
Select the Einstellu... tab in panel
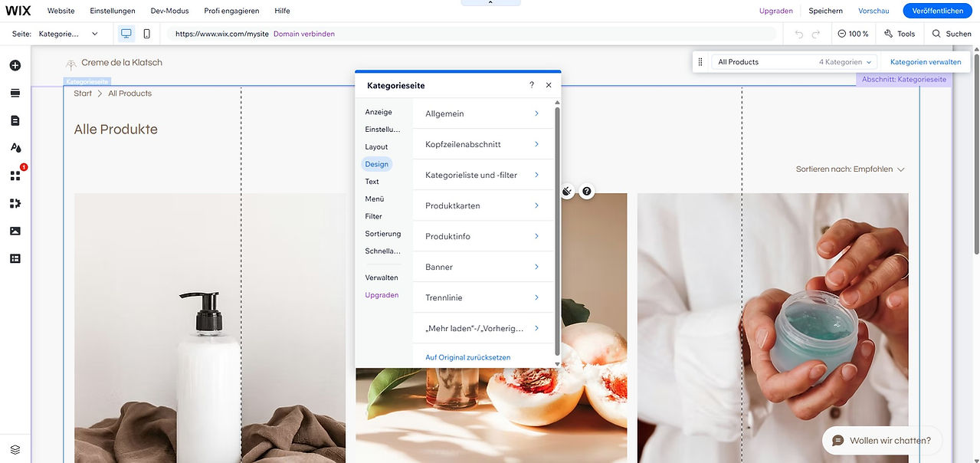tap(382, 130)
